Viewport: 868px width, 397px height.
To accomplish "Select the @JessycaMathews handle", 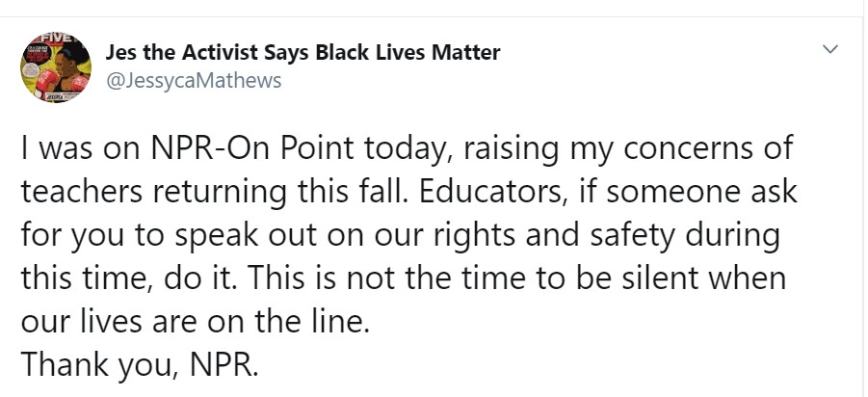I will click(192, 80).
